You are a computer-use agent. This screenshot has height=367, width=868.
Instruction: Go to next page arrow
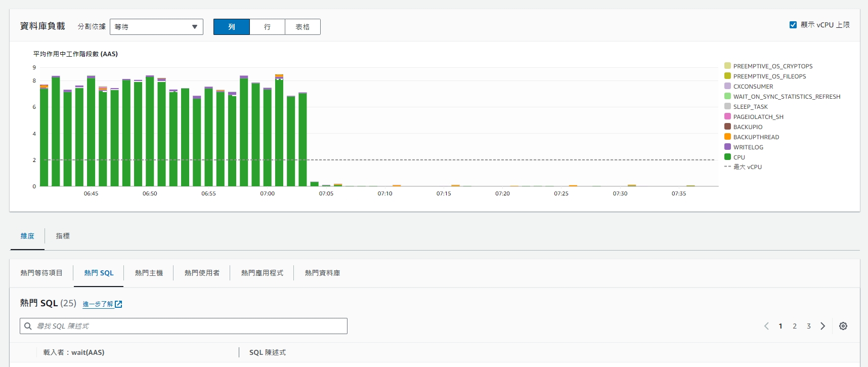(x=823, y=326)
